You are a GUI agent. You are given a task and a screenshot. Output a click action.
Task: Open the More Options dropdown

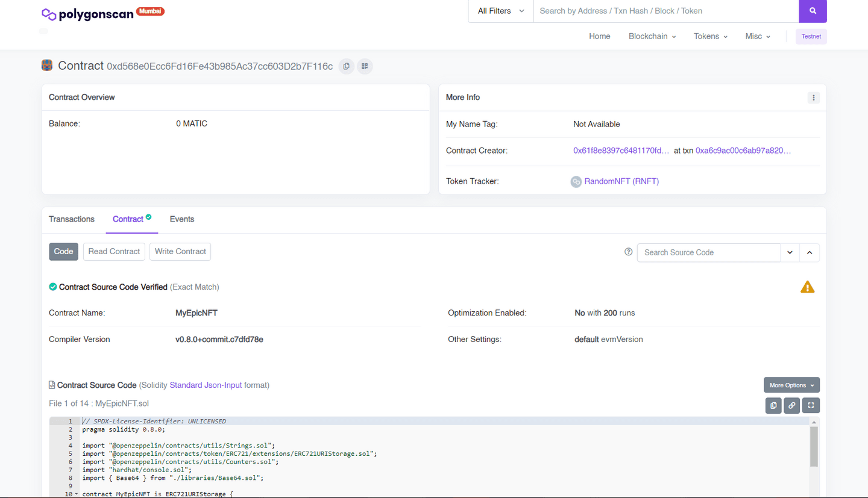click(x=791, y=385)
